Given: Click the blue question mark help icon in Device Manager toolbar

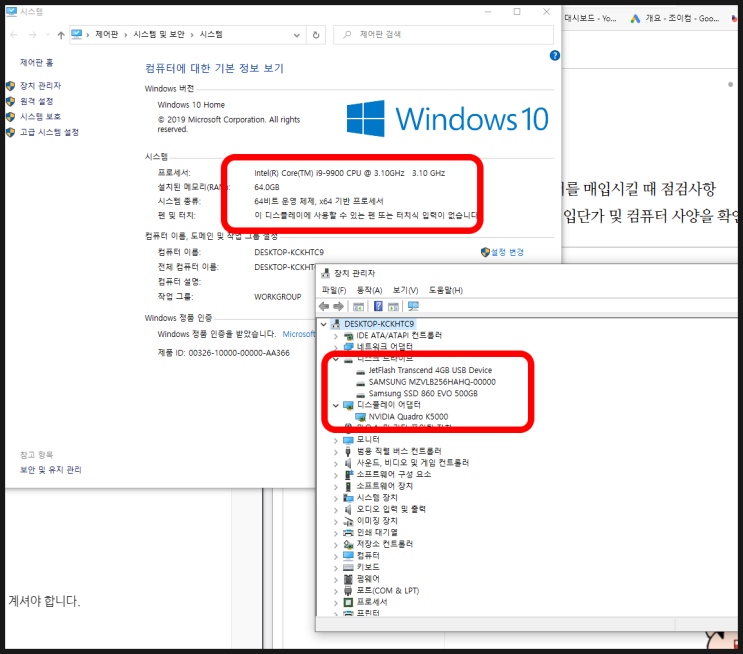Looking at the screenshot, I should click(378, 306).
